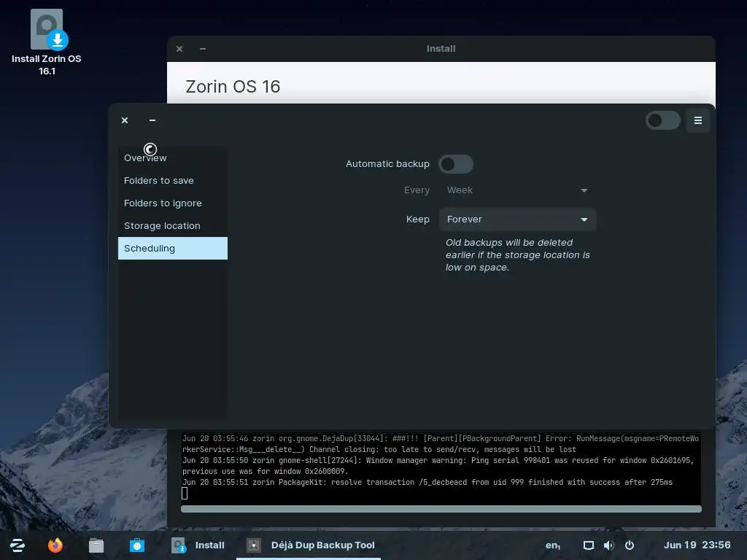Image resolution: width=747 pixels, height=560 pixels.
Task: Select the Scheduling sidebar item
Action: [x=172, y=249]
